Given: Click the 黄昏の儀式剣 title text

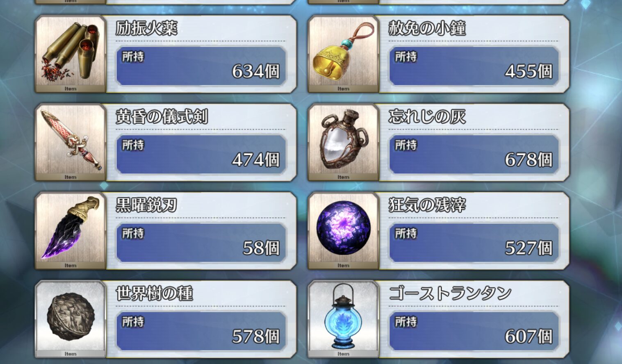Looking at the screenshot, I should (162, 117).
